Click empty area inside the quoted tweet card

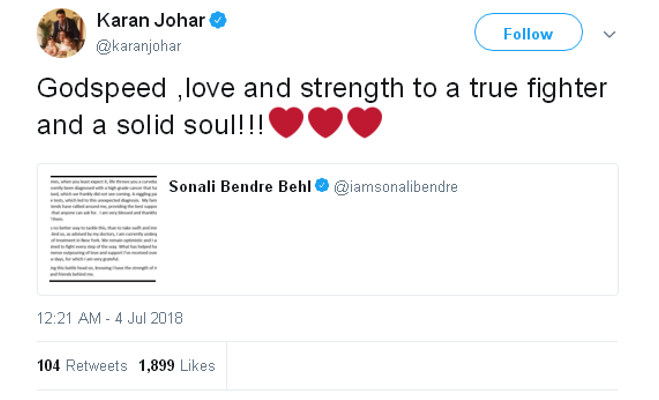[400, 250]
